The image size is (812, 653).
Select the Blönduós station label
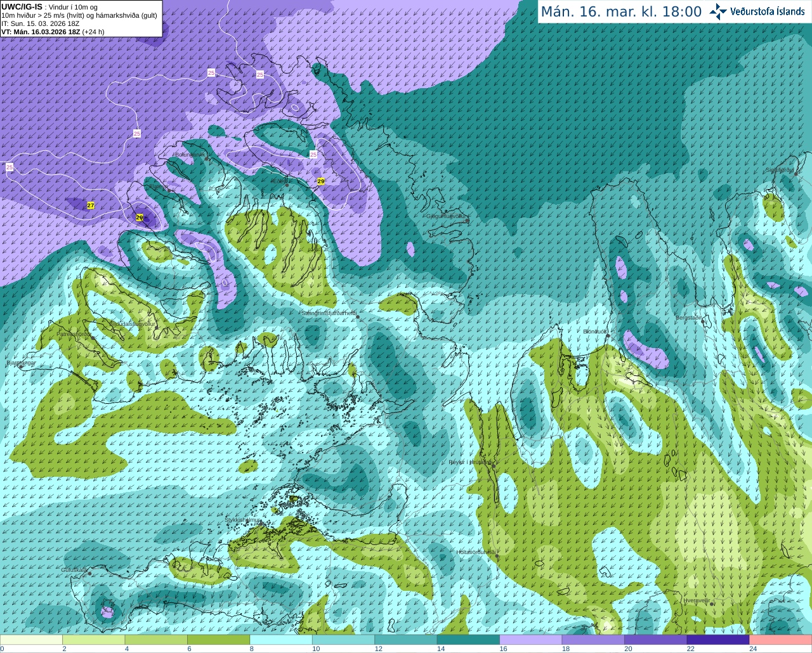pyautogui.click(x=596, y=332)
